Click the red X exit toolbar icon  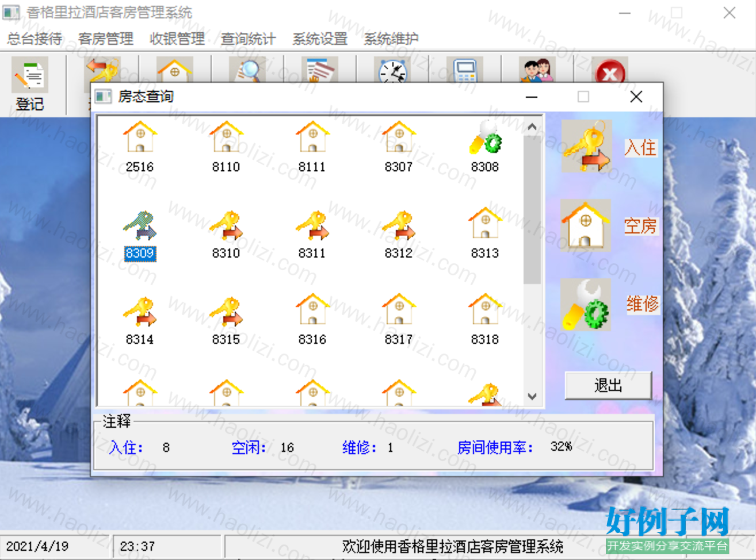[x=610, y=70]
